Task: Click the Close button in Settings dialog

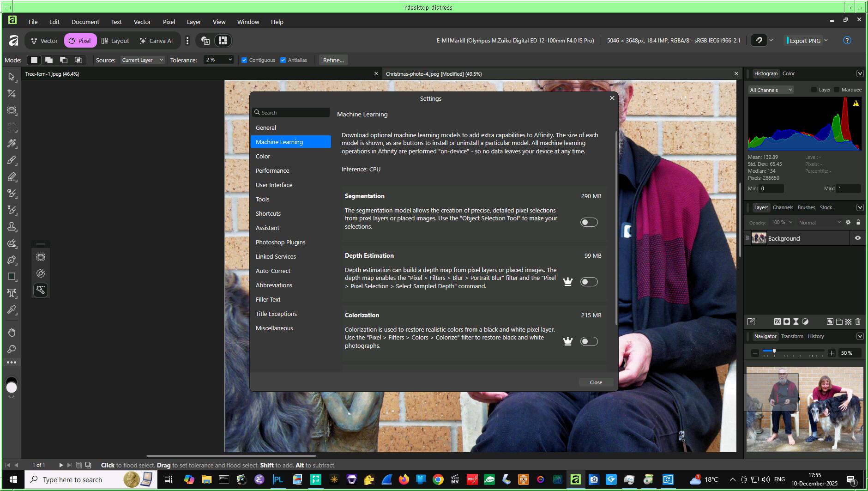Action: [x=596, y=382]
